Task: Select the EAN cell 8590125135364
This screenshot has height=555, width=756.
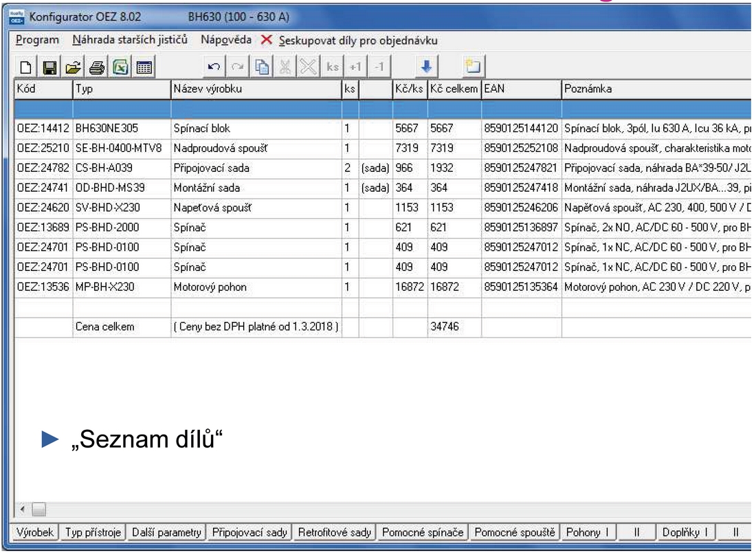Action: 522,287
